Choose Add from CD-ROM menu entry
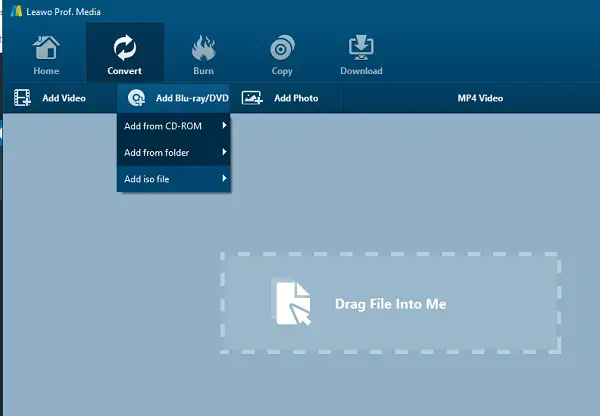Image resolution: width=600 pixels, height=416 pixels. 173,126
